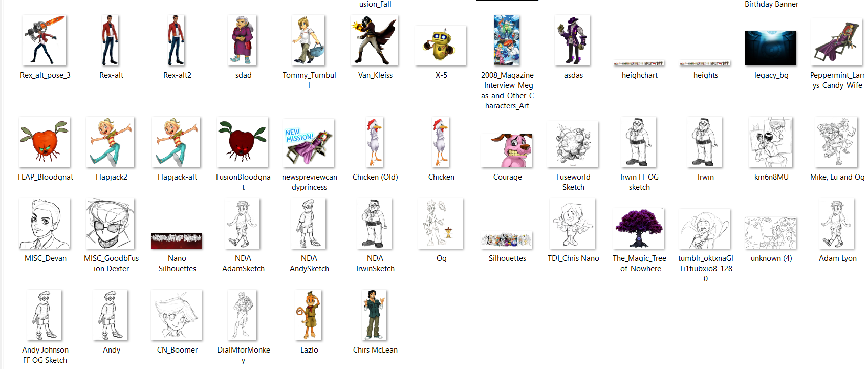Image resolution: width=868 pixels, height=372 pixels.
Task: Click the The_Magic_Tree_of_Nowhere purple tree thumbnail
Action: point(639,229)
